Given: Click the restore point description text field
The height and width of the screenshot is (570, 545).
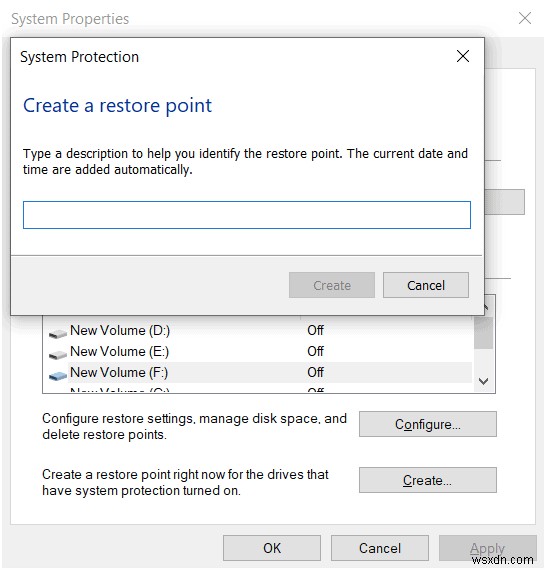Looking at the screenshot, I should pyautogui.click(x=247, y=215).
